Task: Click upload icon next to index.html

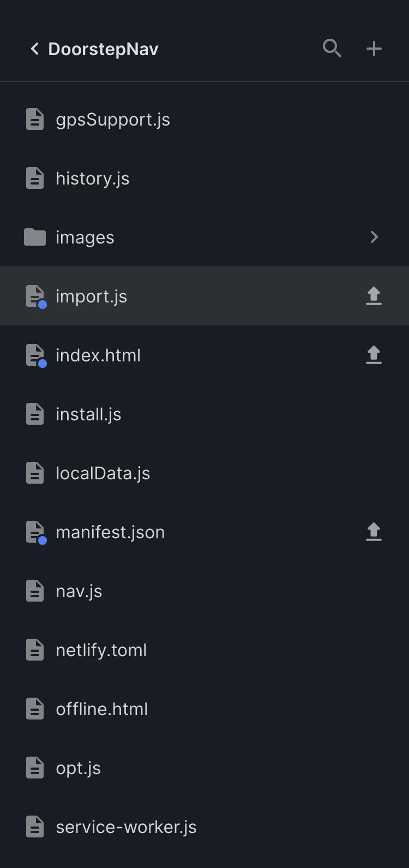Action: (374, 355)
